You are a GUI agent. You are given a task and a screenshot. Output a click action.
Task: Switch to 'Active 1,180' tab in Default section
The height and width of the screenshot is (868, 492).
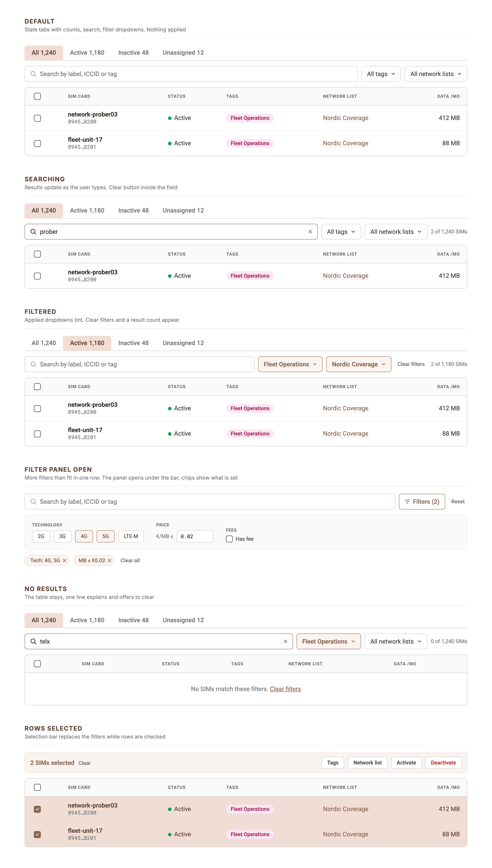tap(87, 53)
